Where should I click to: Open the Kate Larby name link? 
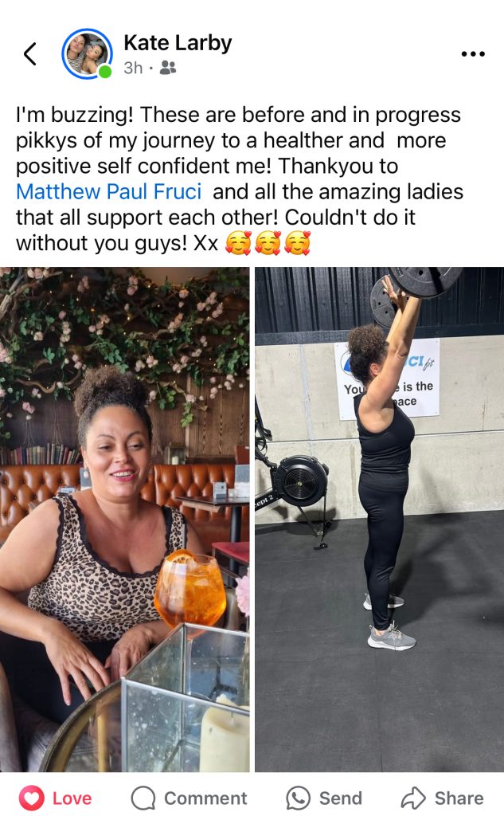pyautogui.click(x=178, y=43)
